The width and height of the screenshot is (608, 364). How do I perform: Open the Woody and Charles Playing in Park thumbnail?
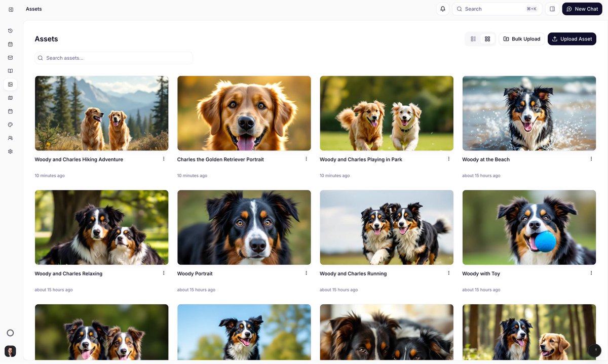[387, 113]
